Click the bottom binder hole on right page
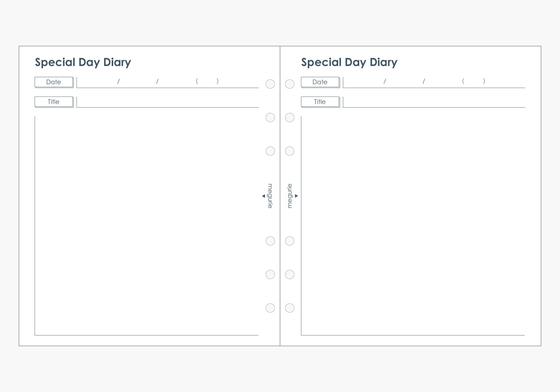Image resolution: width=560 pixels, height=392 pixels. point(290,308)
